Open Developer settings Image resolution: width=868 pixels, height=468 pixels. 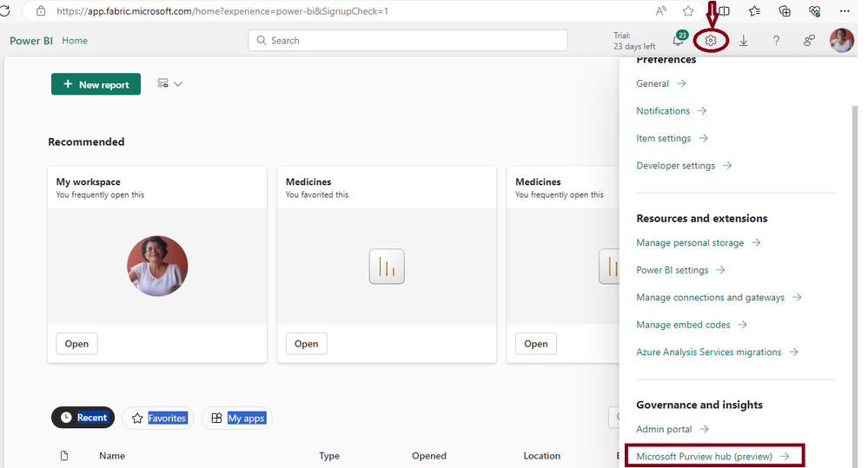click(x=684, y=165)
